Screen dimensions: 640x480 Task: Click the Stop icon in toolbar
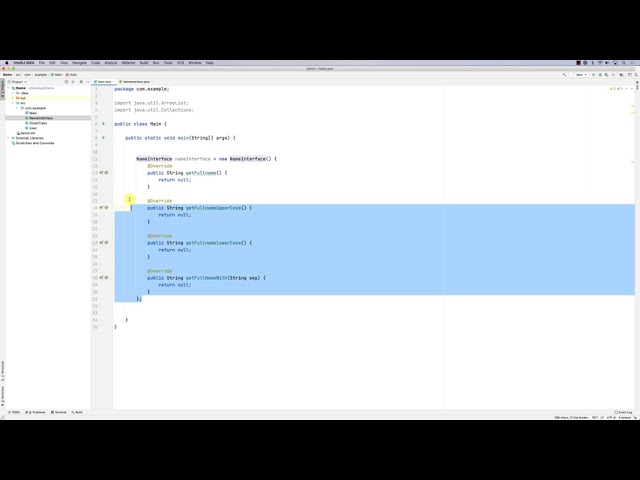(613, 75)
